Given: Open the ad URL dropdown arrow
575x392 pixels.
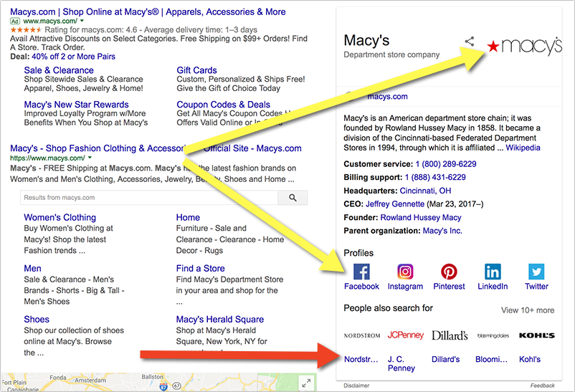Looking at the screenshot, I should (x=82, y=21).
